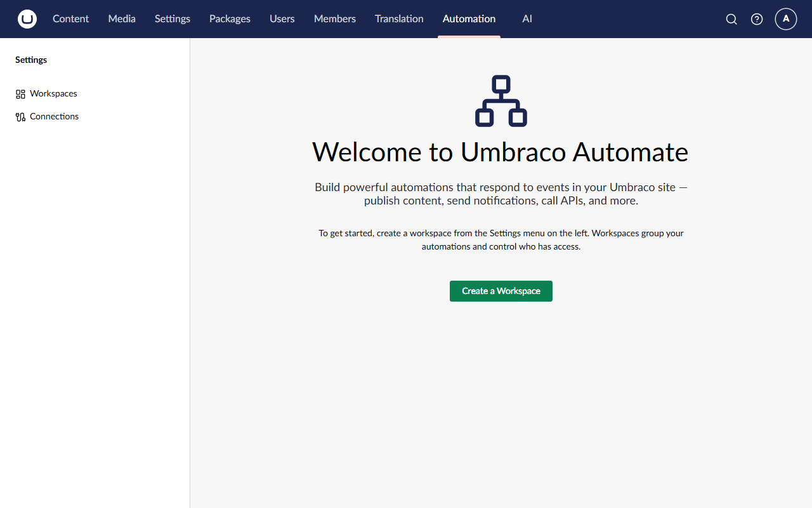Open the Packages section
This screenshot has width=812, height=508.
[230, 19]
